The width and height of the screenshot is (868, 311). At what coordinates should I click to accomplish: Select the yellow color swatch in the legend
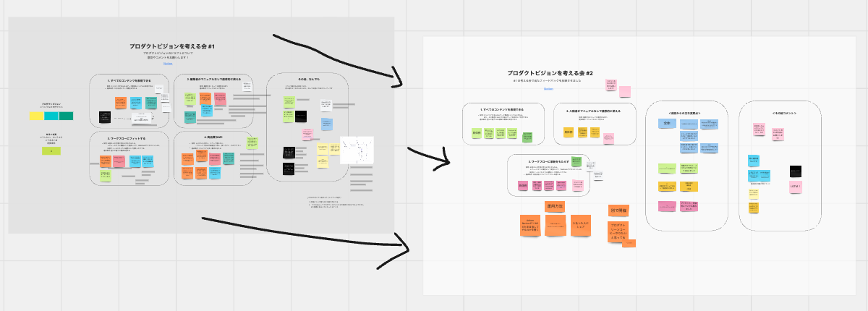[36, 116]
